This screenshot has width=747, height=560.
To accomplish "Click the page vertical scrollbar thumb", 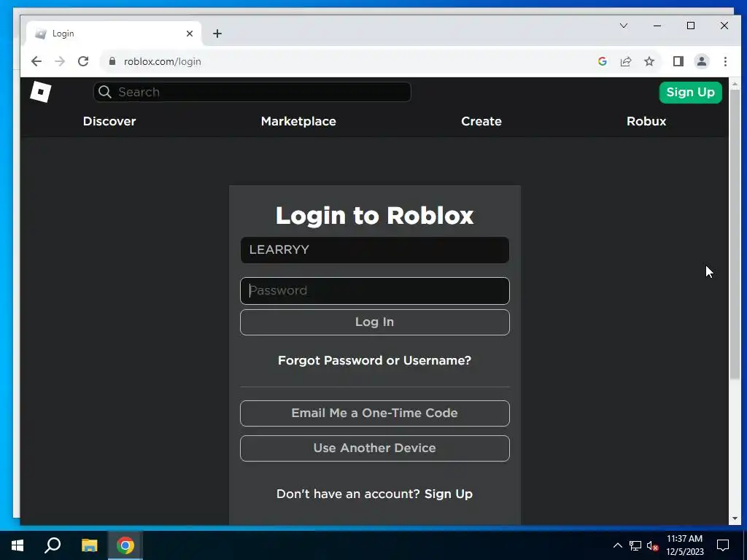I will pos(735,234).
